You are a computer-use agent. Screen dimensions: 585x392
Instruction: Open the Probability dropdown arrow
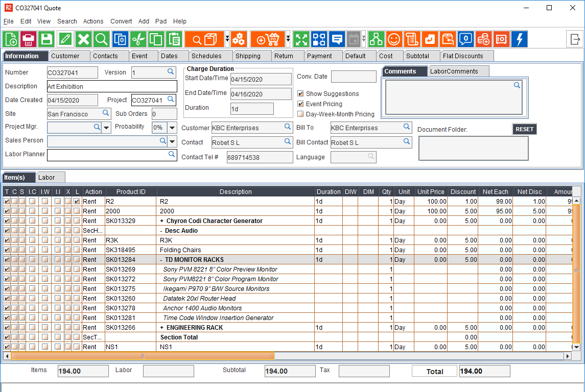pos(173,128)
